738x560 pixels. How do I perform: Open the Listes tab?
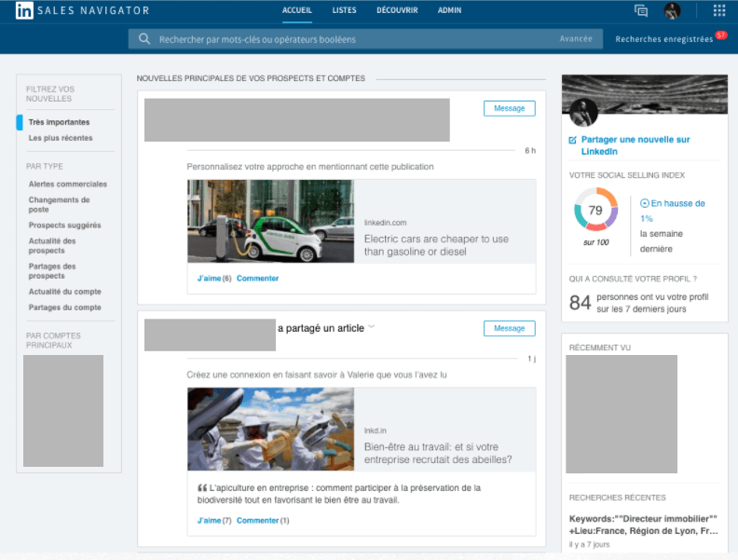344,10
